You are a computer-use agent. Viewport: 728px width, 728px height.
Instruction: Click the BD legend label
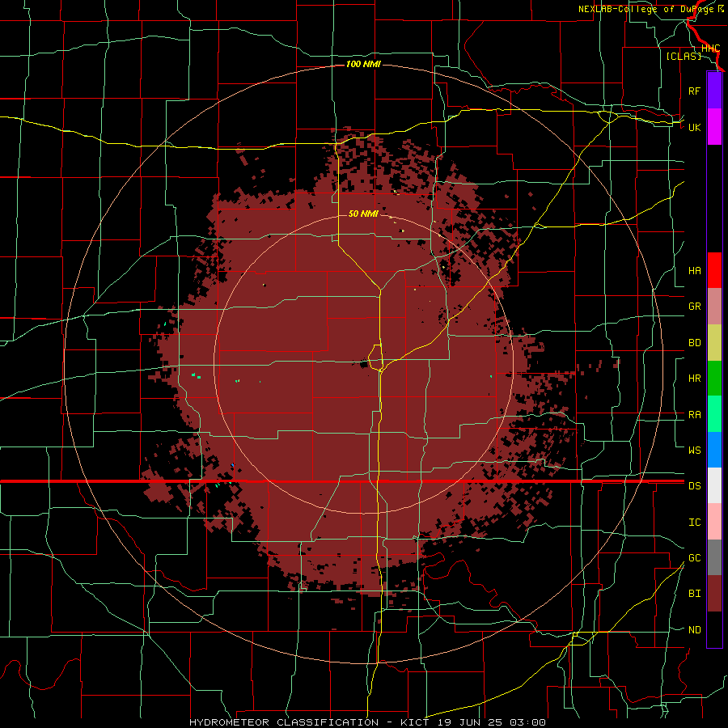694,343
